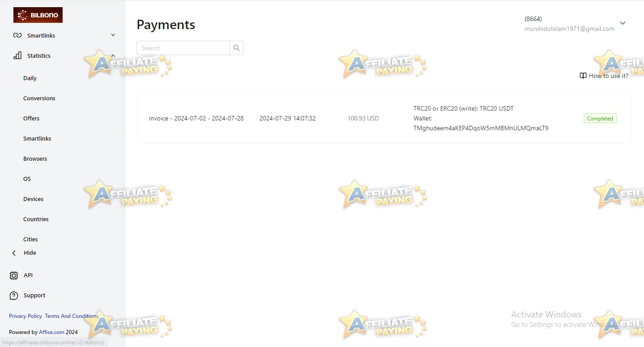Click the Payments page heading
The image size is (644, 347).
click(166, 25)
